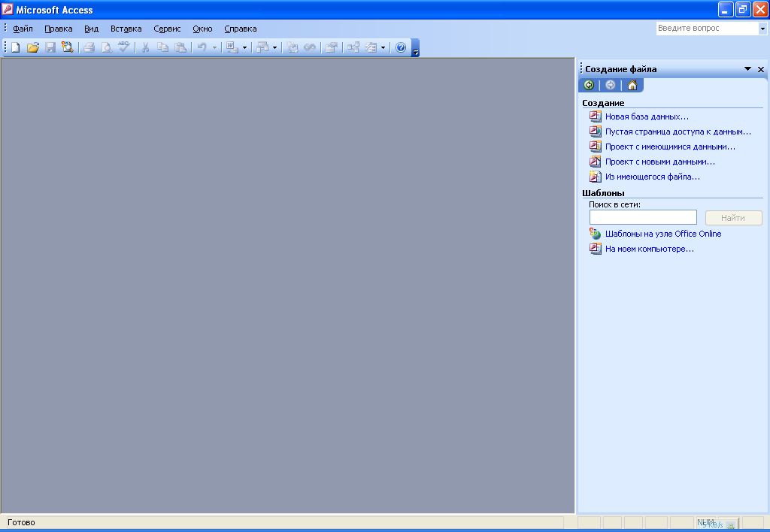Viewport: 770px width, 532px height.
Task: Go back in the task pane
Action: click(x=589, y=85)
